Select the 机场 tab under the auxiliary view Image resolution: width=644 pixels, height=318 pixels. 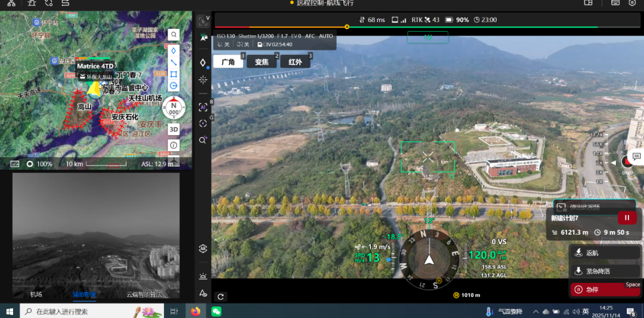36,294
